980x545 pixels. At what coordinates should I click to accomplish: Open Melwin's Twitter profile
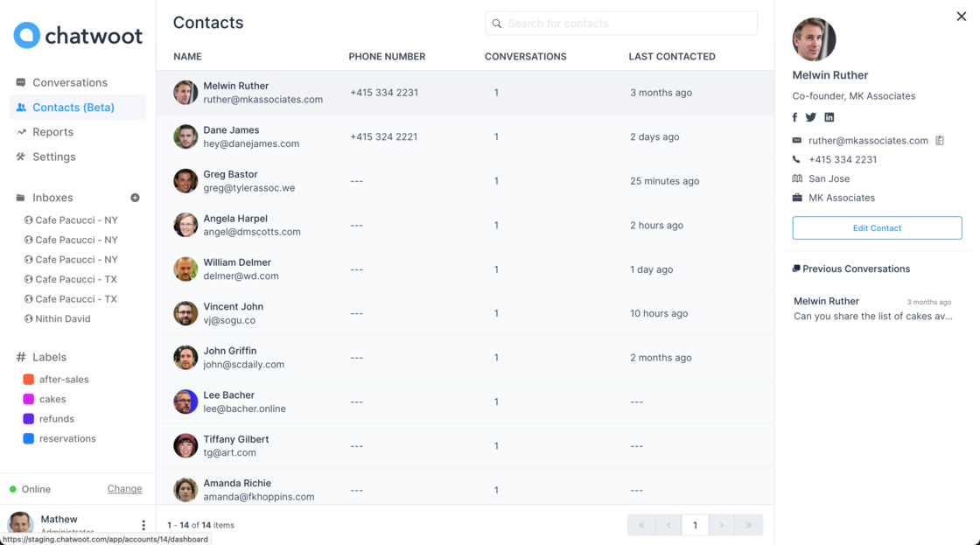[811, 116]
